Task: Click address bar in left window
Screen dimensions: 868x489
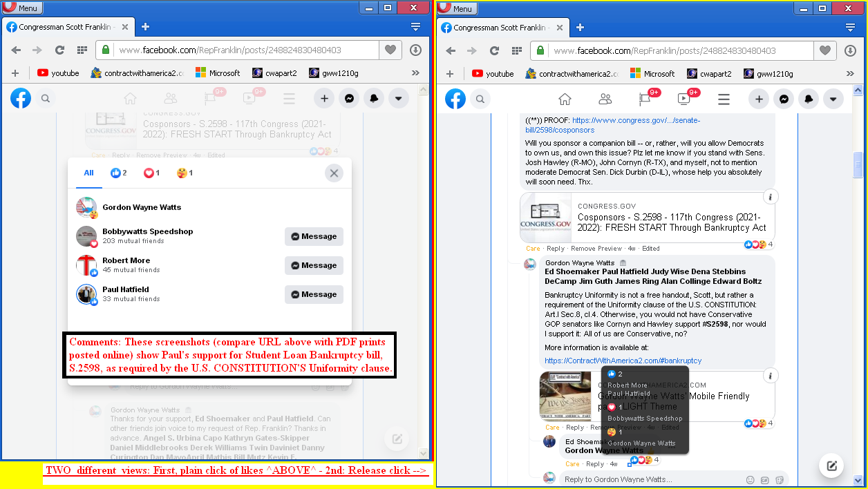Action: (x=238, y=50)
